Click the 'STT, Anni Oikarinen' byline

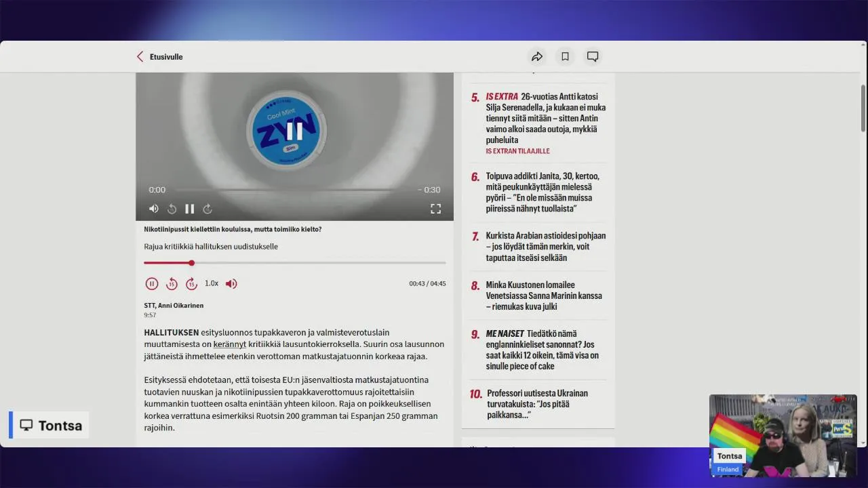174,306
